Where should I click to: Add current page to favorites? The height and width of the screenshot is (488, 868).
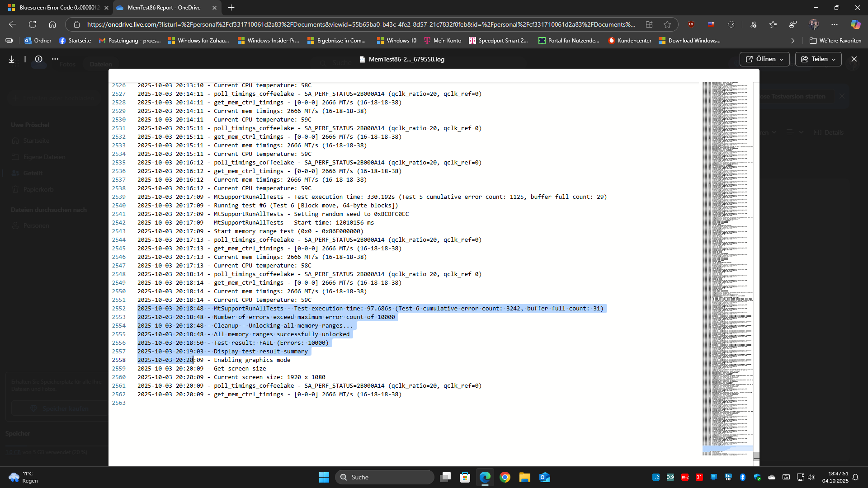pyautogui.click(x=668, y=24)
